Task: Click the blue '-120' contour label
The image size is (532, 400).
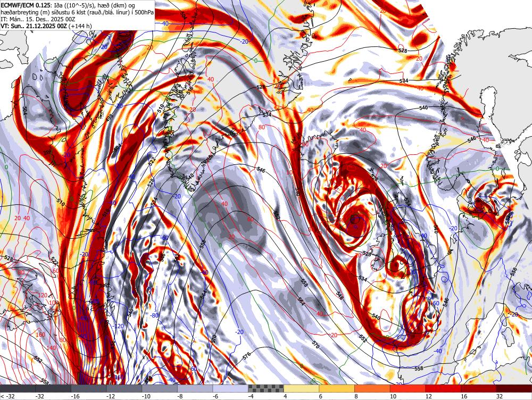Action: pos(119,326)
